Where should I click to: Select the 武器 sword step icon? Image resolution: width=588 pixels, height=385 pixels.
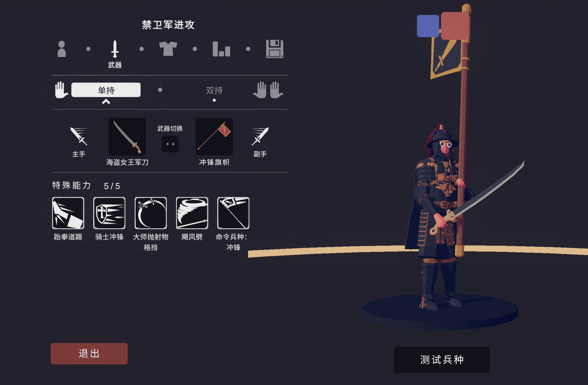pos(115,49)
